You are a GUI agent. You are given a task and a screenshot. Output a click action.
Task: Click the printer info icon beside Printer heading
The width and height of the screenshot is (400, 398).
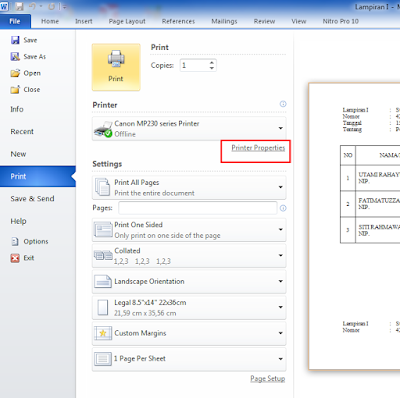pos(283,104)
